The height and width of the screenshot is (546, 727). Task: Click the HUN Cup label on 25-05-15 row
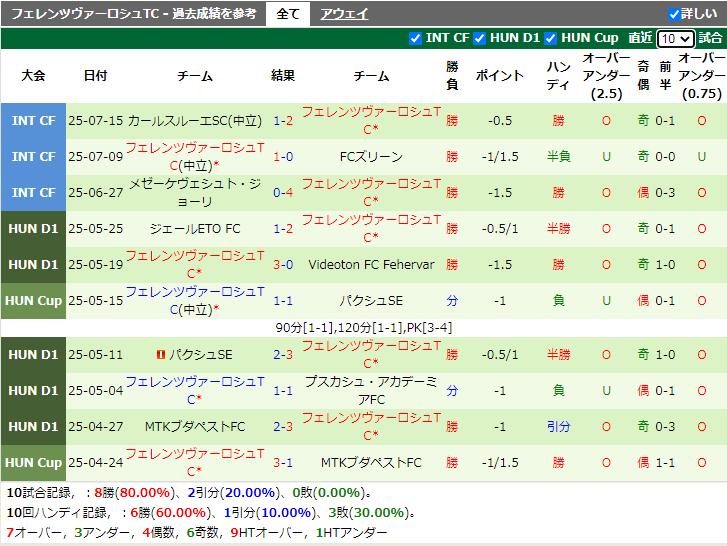tap(33, 301)
